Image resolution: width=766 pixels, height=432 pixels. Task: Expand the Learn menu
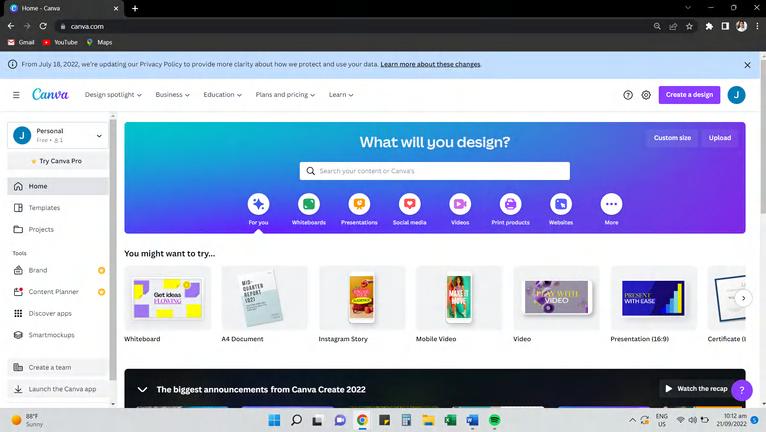click(341, 95)
